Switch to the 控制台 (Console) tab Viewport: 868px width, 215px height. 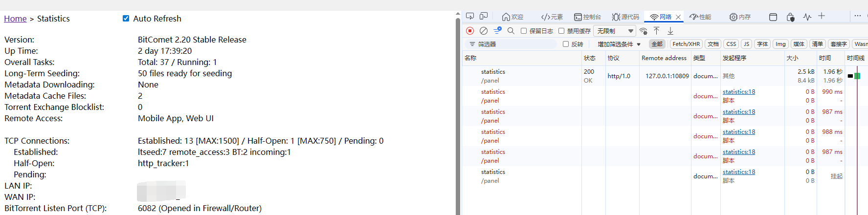tap(587, 17)
